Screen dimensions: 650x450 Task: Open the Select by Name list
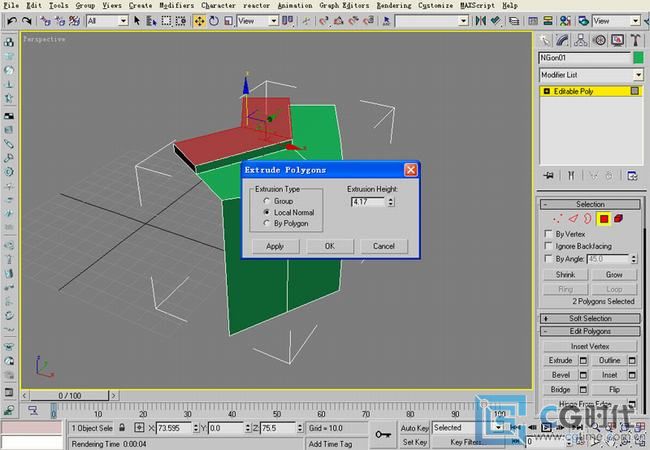click(x=151, y=21)
